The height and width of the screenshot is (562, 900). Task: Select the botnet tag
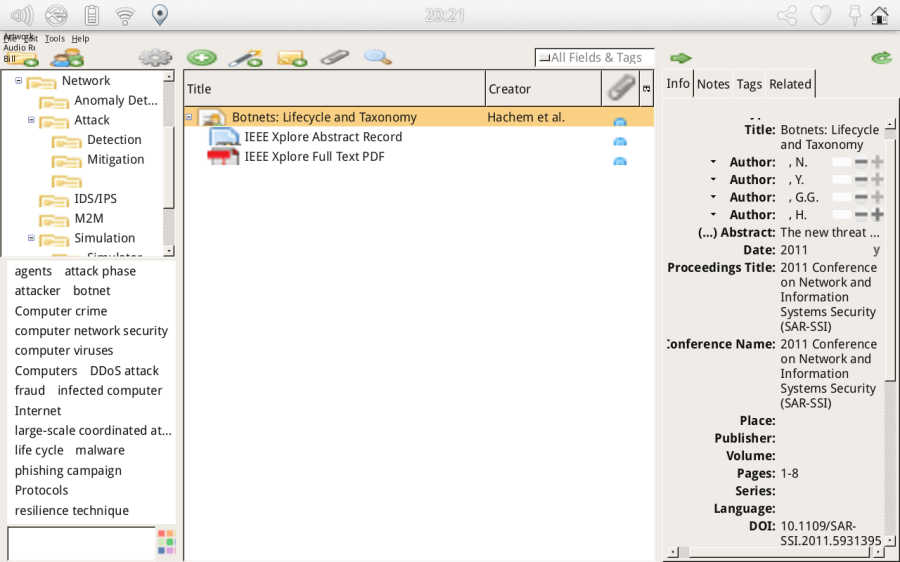(x=91, y=291)
